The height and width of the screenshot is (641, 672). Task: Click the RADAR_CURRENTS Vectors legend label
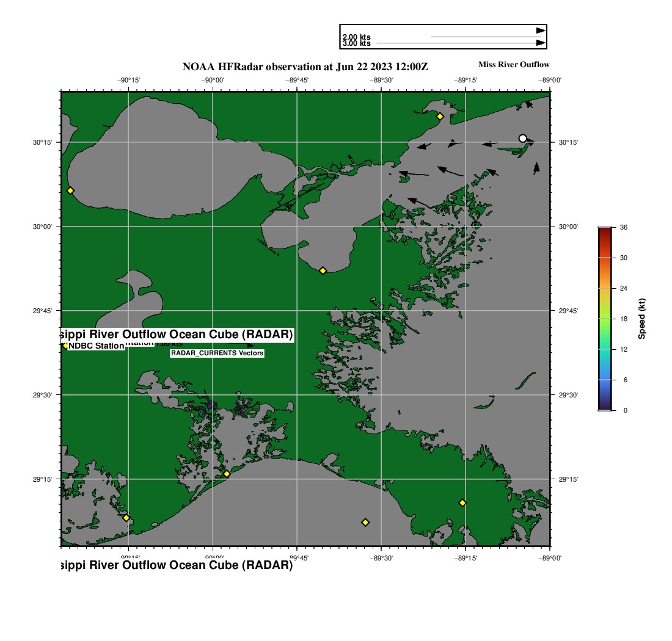click(x=217, y=353)
